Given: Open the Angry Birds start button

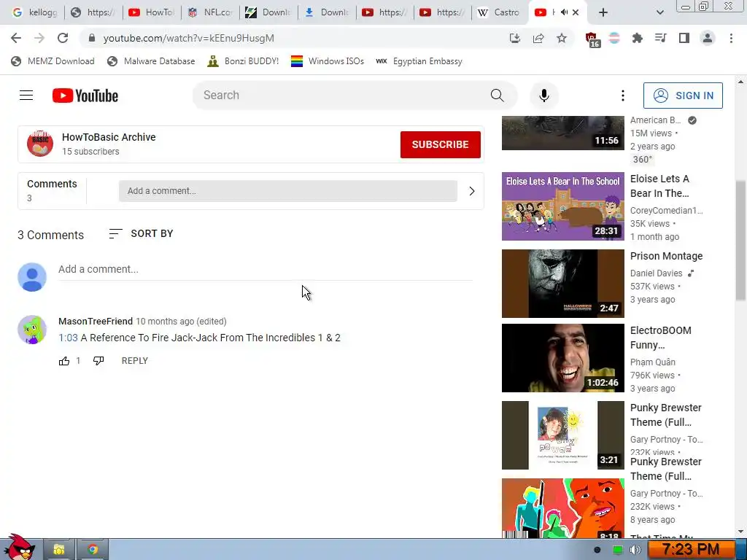Looking at the screenshot, I should (x=19, y=547).
